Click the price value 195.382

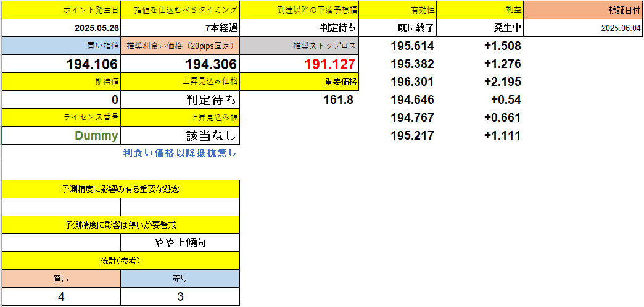(413, 64)
